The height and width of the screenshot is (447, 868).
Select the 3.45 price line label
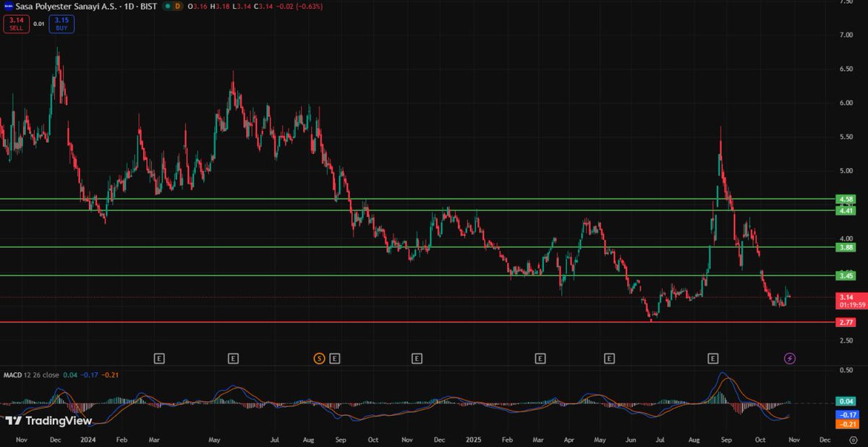click(x=845, y=276)
